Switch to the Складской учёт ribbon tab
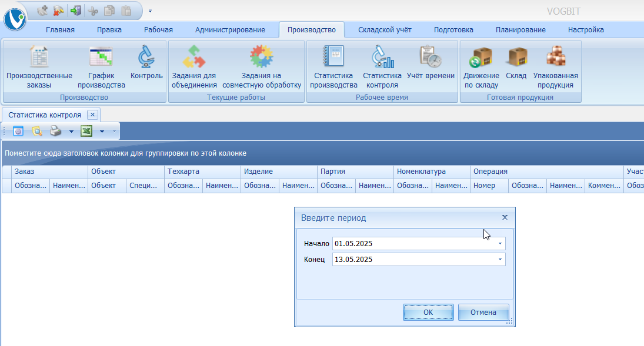The width and height of the screenshot is (644, 346). pyautogui.click(x=385, y=30)
